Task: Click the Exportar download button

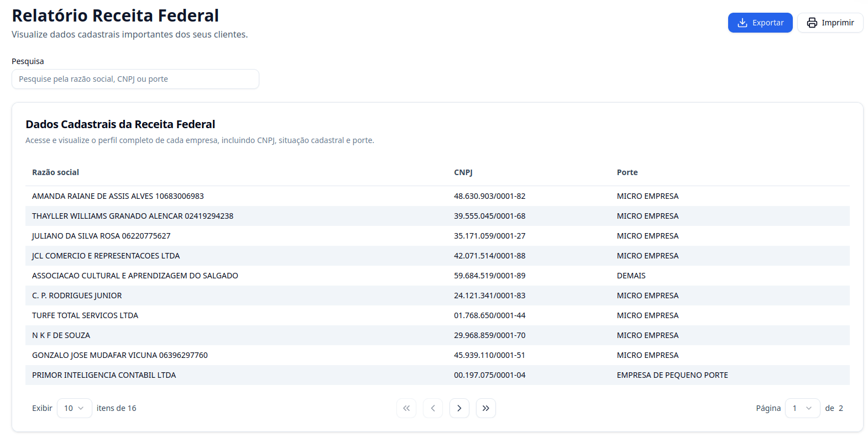Action: point(760,23)
